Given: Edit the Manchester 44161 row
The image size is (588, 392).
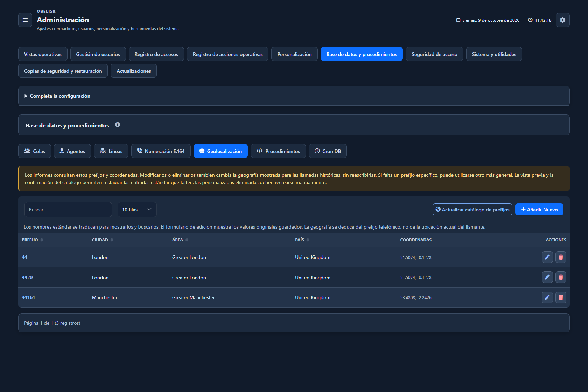Looking at the screenshot, I should coord(547,297).
